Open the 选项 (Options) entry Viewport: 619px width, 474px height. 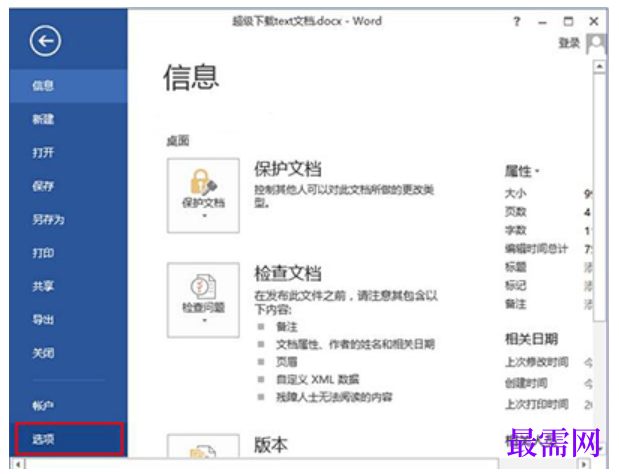[x=69, y=439]
